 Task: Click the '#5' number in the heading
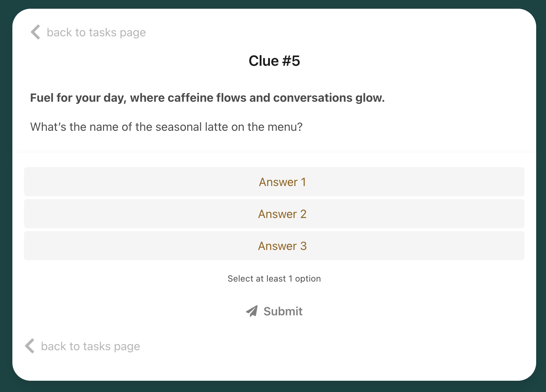point(291,61)
